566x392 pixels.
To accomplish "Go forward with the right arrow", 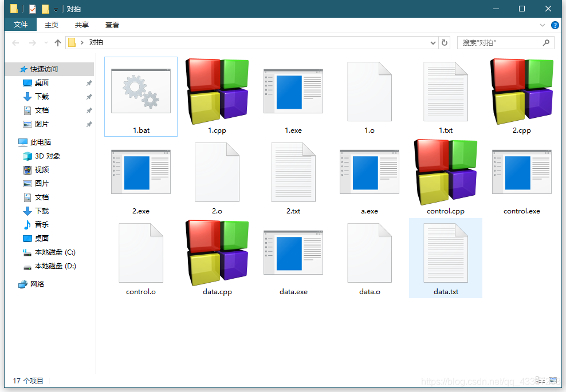I will (33, 43).
